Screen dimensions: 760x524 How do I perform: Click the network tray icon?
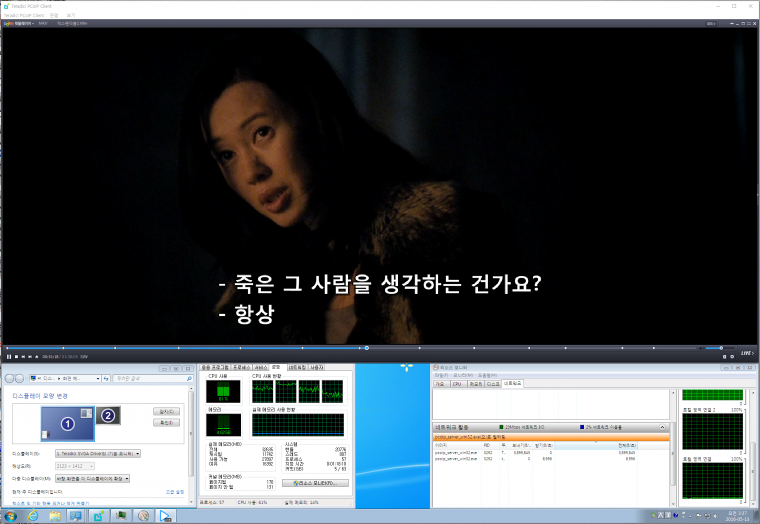708,515
